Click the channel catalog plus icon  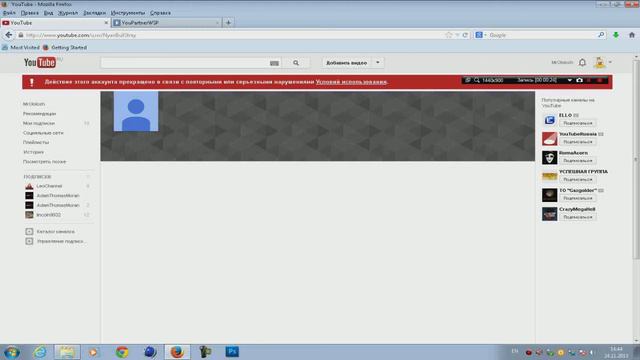[x=29, y=231]
